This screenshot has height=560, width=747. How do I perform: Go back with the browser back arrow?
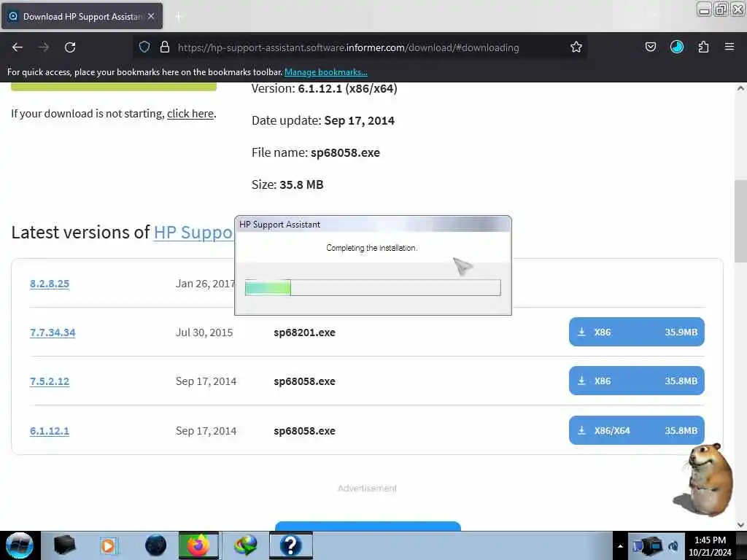(18, 47)
